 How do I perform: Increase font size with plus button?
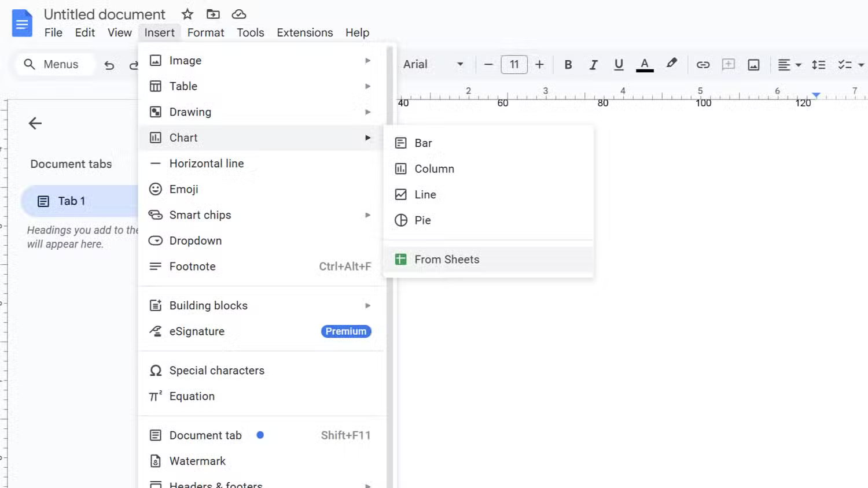[539, 64]
